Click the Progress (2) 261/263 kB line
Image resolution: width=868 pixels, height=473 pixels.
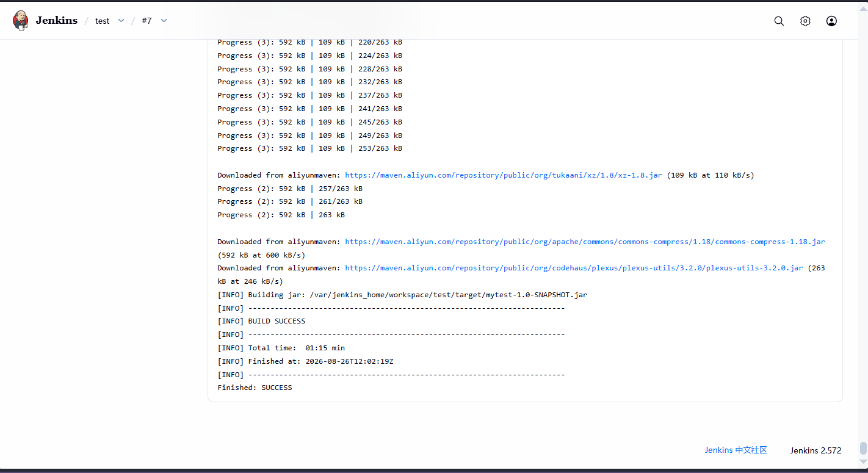pyautogui.click(x=290, y=201)
